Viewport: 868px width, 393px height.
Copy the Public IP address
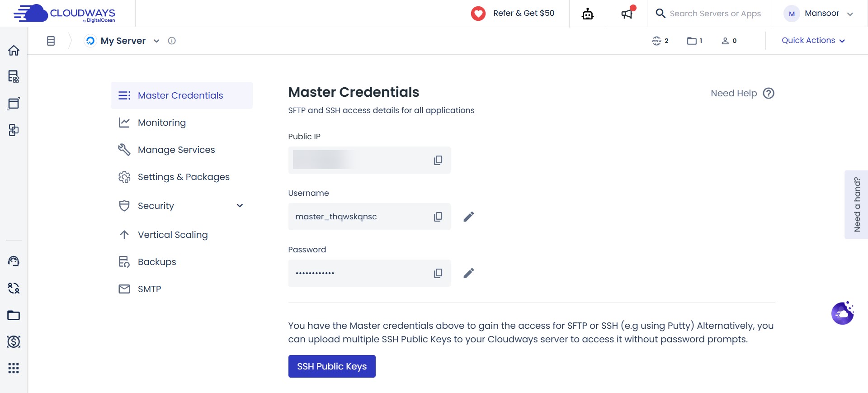(x=438, y=160)
